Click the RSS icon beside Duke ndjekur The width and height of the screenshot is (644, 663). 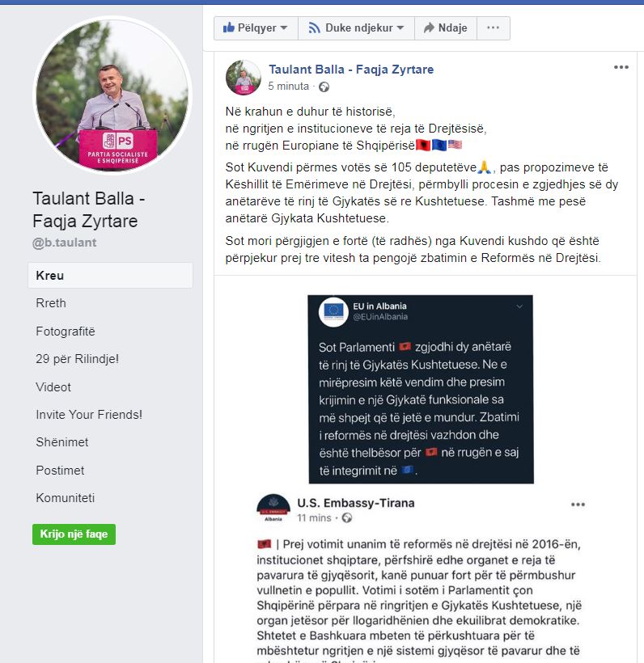[x=314, y=28]
